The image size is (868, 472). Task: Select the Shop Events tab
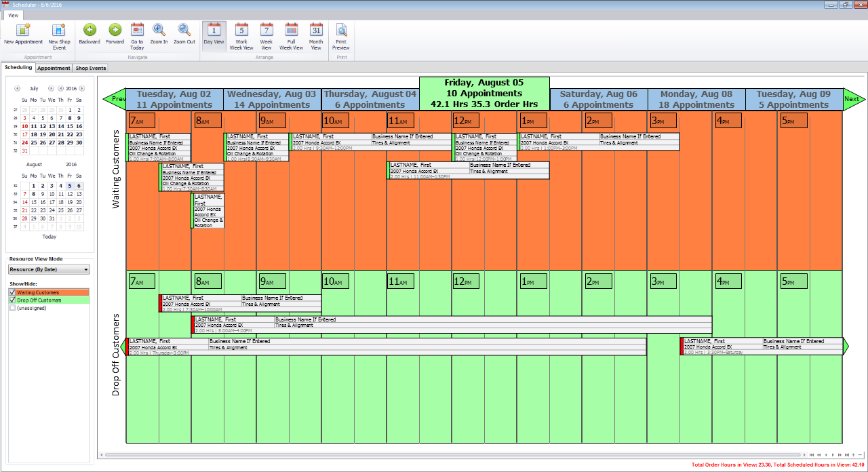point(91,68)
